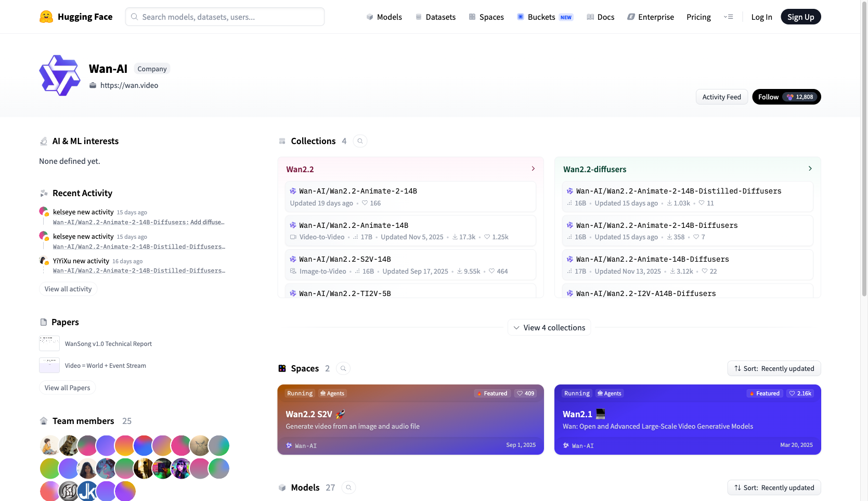Click the Wan-AI icon on Wan2.1 card
The width and height of the screenshot is (868, 501).
click(566, 445)
